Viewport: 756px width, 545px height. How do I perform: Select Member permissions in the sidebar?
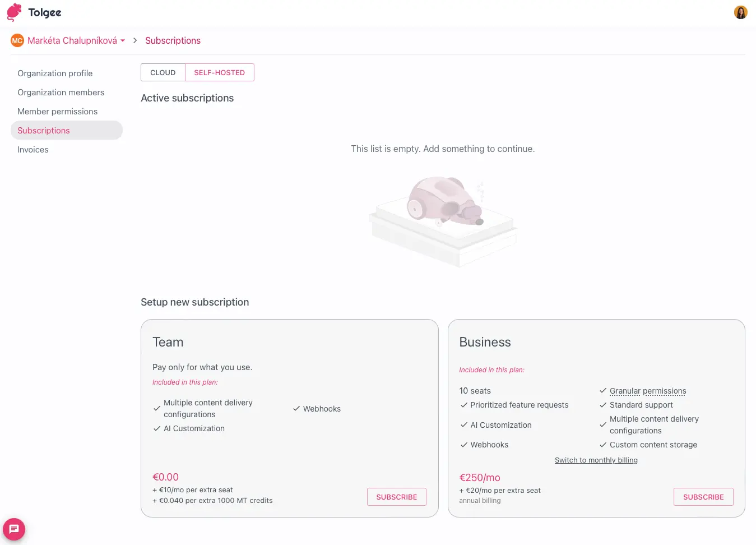pyautogui.click(x=57, y=111)
